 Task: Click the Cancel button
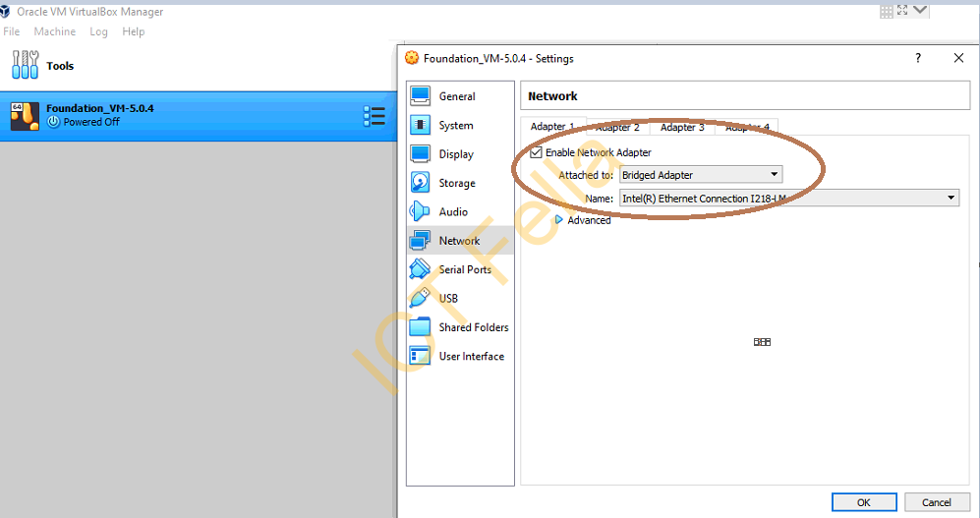click(936, 502)
